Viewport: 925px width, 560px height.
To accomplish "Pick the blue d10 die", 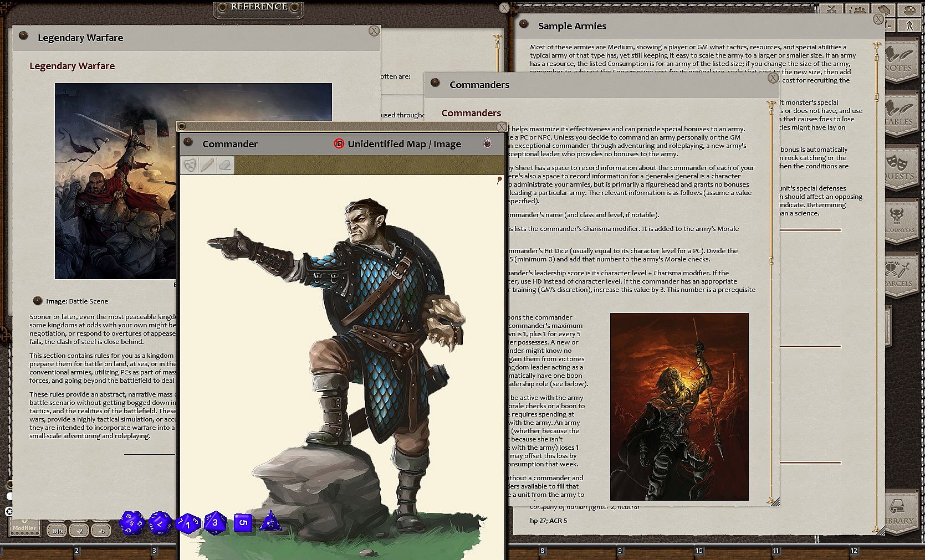I will [x=188, y=523].
